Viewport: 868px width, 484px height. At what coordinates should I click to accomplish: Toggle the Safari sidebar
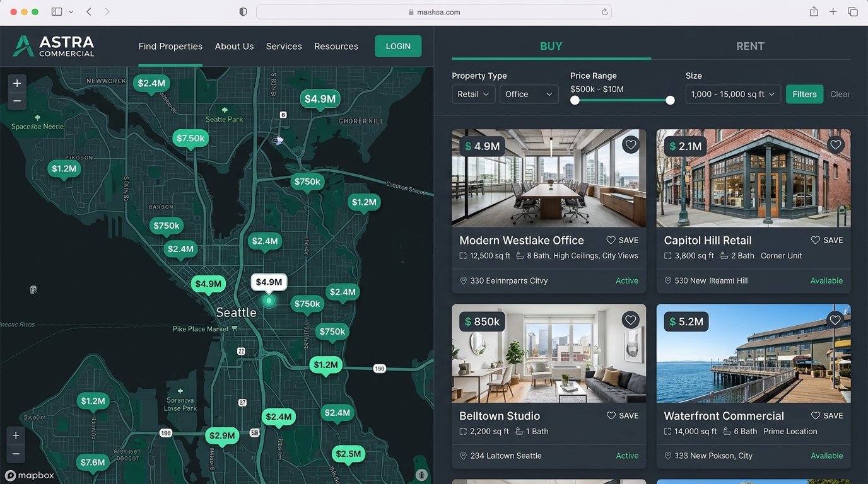click(57, 12)
